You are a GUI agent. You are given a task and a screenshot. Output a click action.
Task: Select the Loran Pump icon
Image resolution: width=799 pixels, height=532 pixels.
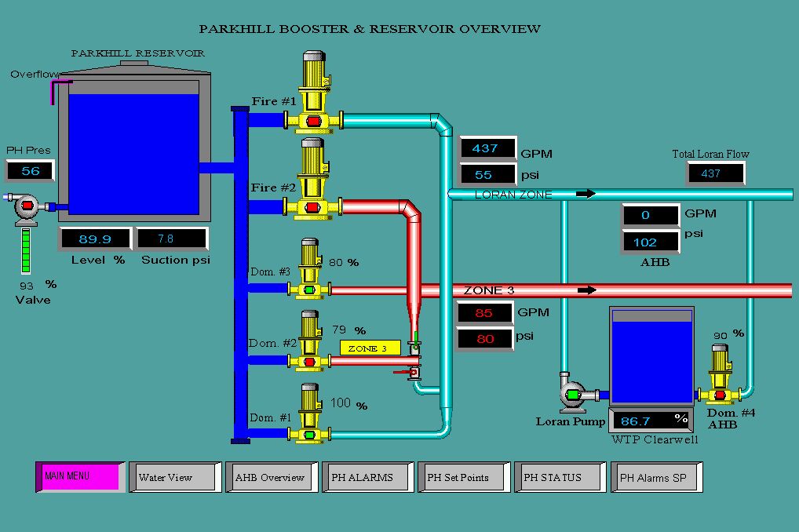pos(571,393)
